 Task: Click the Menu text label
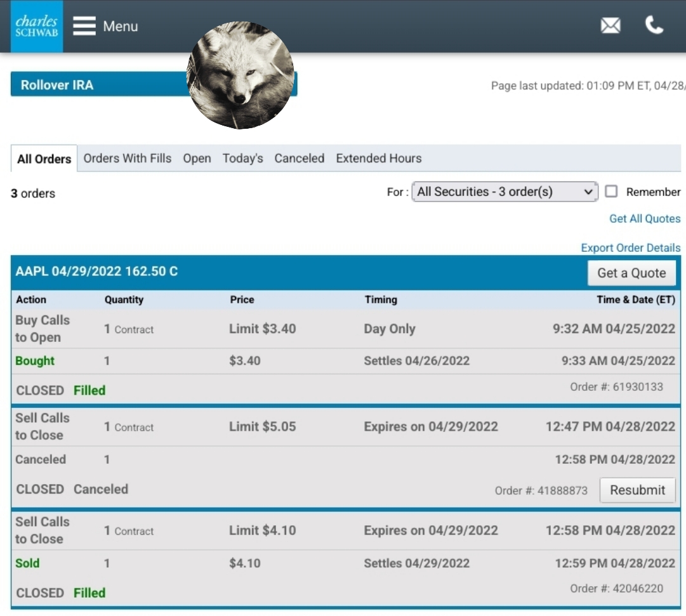coord(121,27)
